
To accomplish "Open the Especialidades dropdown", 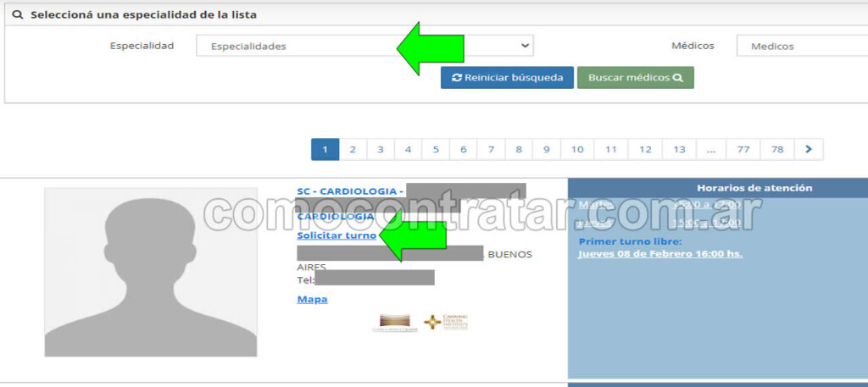I will click(x=364, y=46).
